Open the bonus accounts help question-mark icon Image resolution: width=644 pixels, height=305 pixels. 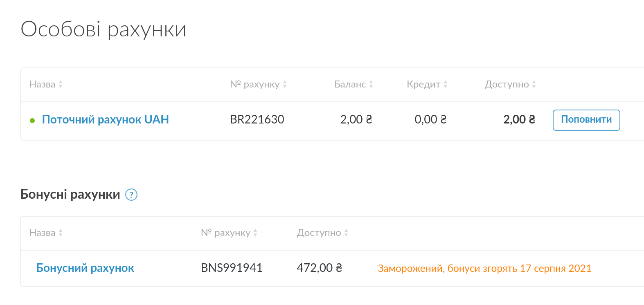(x=131, y=195)
